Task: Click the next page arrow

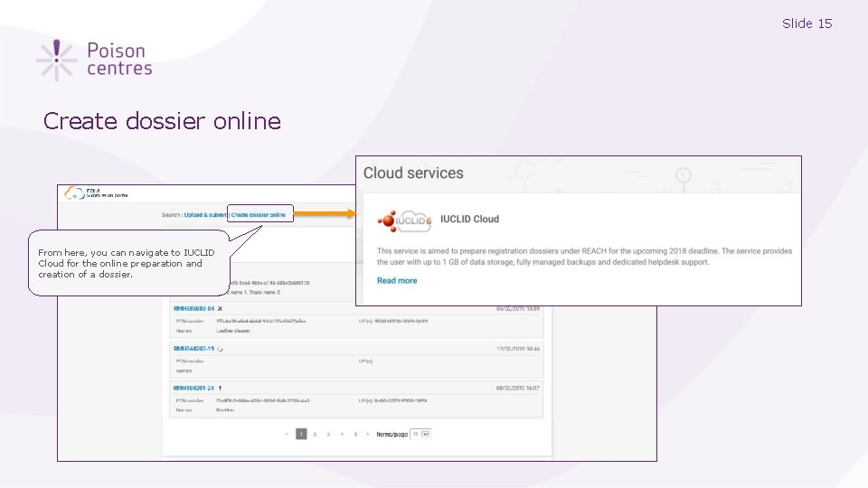Action: pos(368,435)
